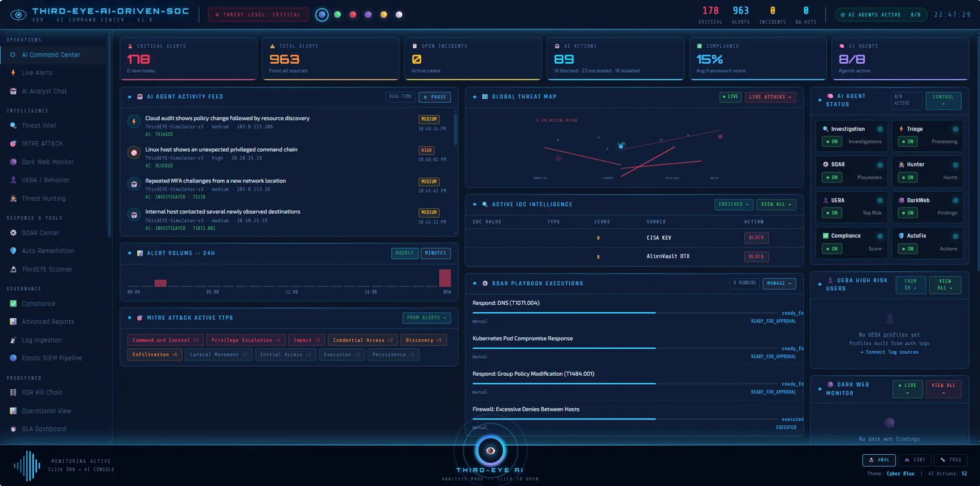Viewport: 980px width, 486px height.
Task: Open Elastic SIEM Pipeline
Action: [x=51, y=358]
